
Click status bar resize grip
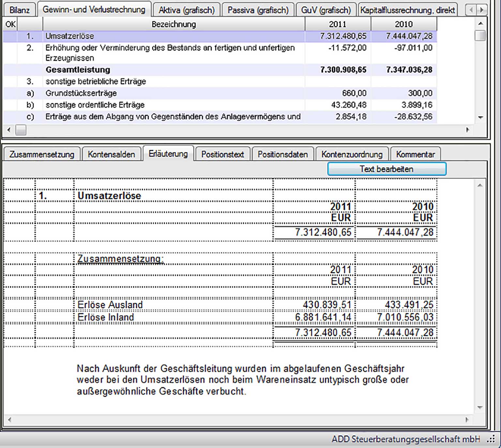[491, 440]
